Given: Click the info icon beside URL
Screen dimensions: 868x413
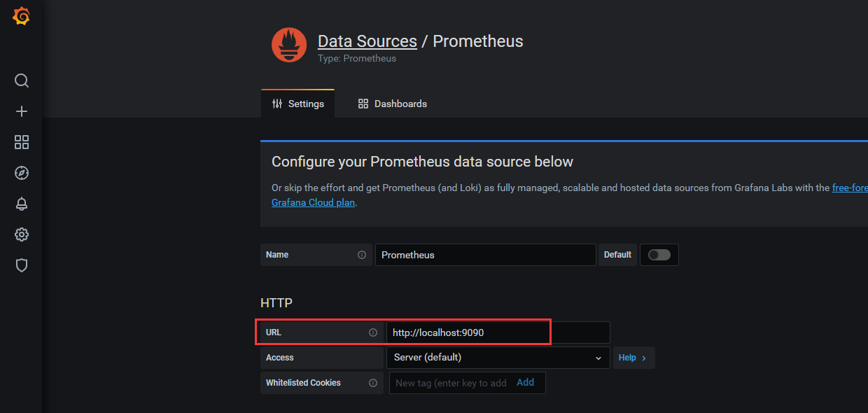Looking at the screenshot, I should [x=373, y=332].
